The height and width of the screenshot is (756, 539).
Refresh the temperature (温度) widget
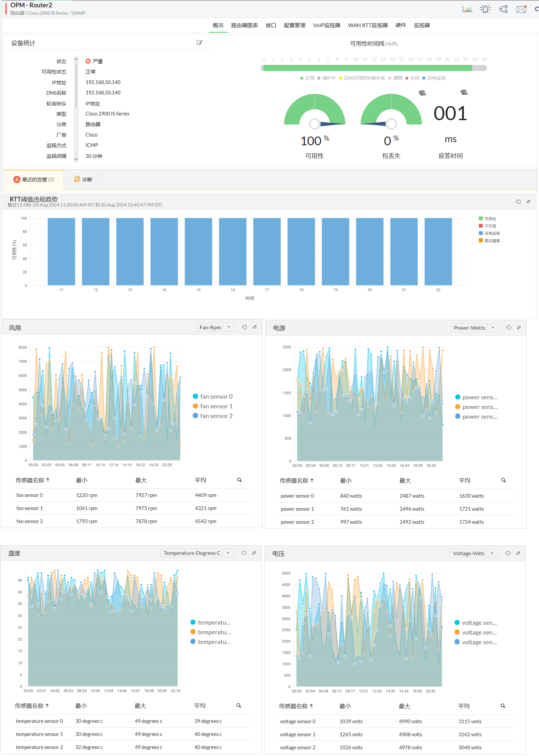pos(244,553)
